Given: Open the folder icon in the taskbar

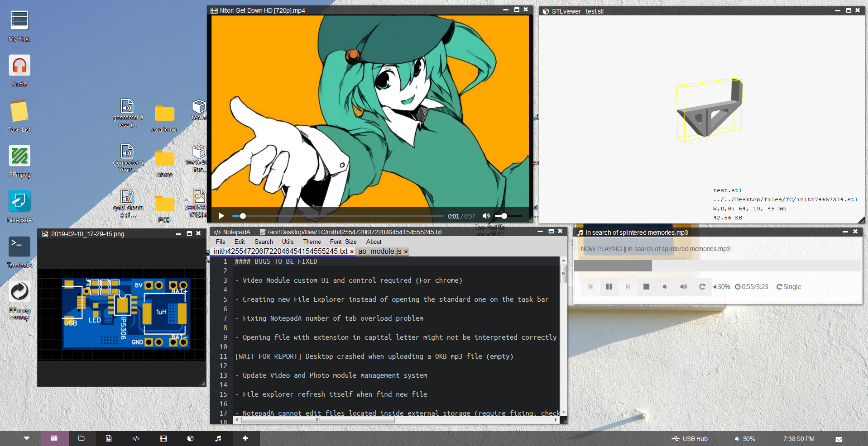Looking at the screenshot, I should click(82, 438).
